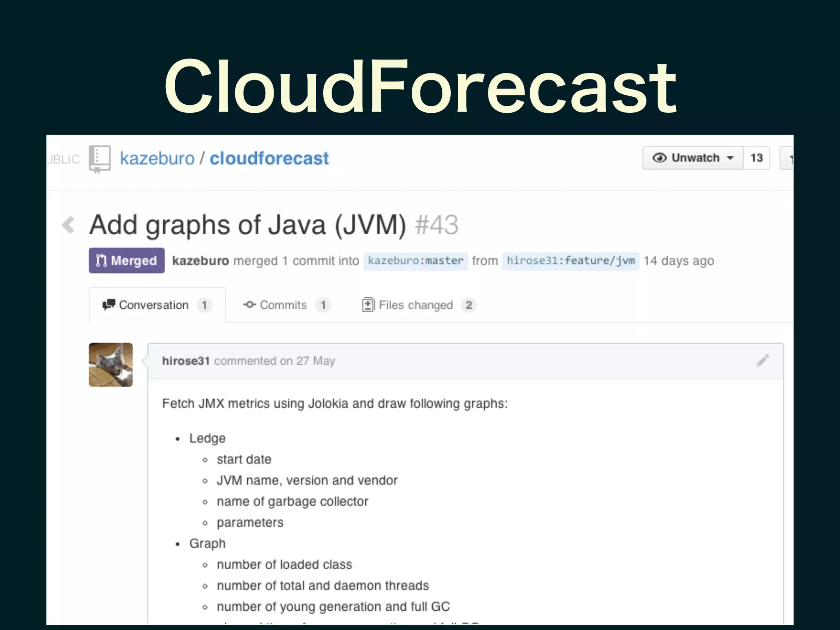Select the Conversation tab
The height and width of the screenshot is (630, 840).
(x=153, y=305)
